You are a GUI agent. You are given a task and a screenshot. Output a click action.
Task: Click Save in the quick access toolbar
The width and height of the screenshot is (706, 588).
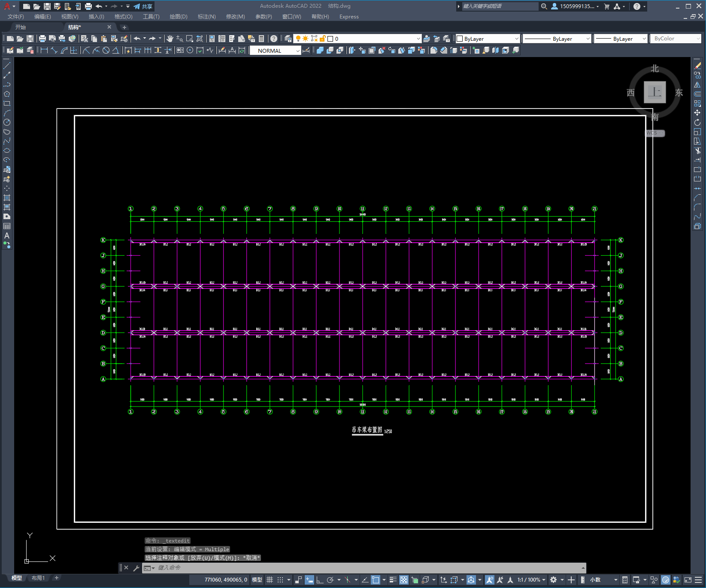click(47, 6)
